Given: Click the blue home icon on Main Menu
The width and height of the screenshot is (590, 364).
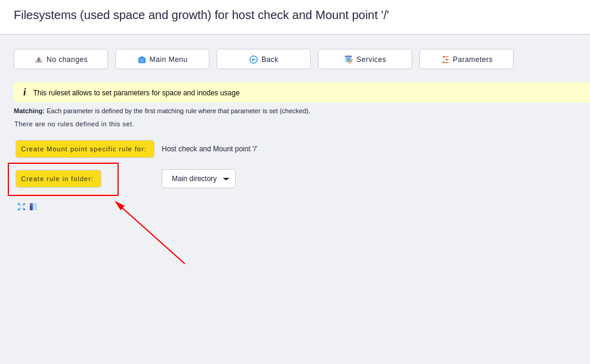Looking at the screenshot, I should tap(142, 60).
